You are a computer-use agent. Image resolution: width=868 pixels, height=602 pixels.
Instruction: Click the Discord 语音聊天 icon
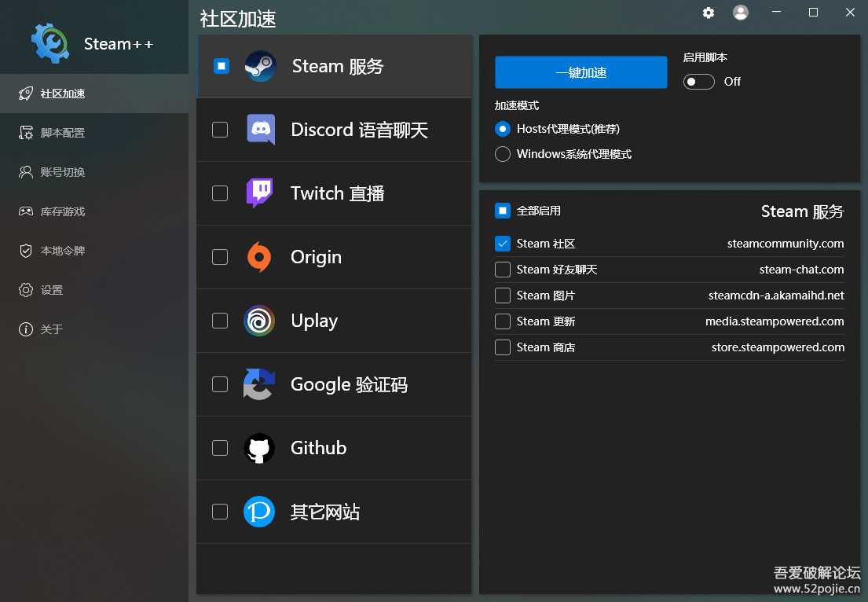[259, 130]
